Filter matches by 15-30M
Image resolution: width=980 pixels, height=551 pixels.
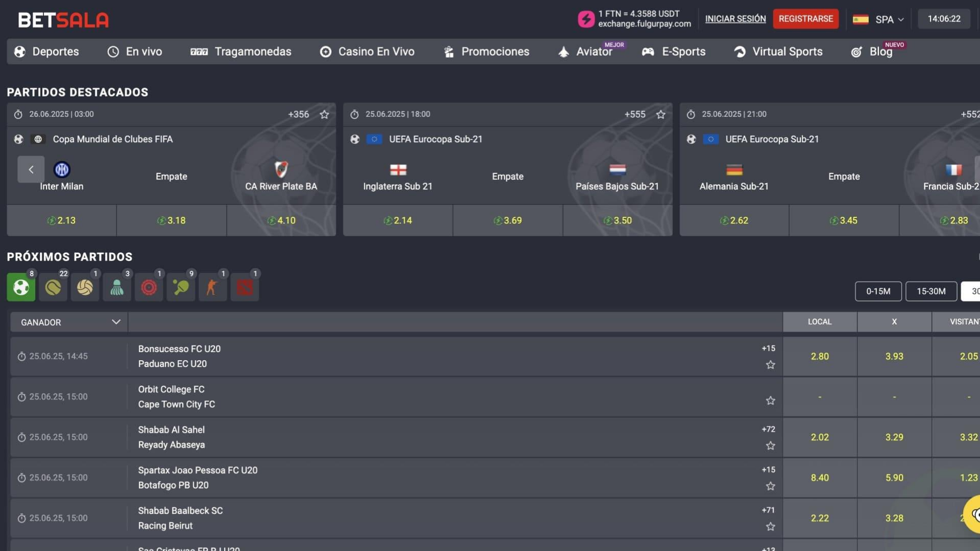pyautogui.click(x=932, y=291)
